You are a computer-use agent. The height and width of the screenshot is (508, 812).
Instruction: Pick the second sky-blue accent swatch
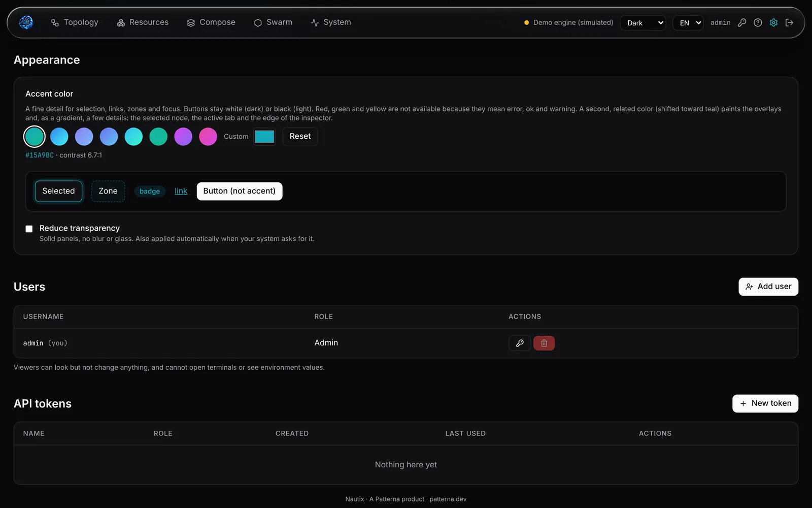point(59,136)
